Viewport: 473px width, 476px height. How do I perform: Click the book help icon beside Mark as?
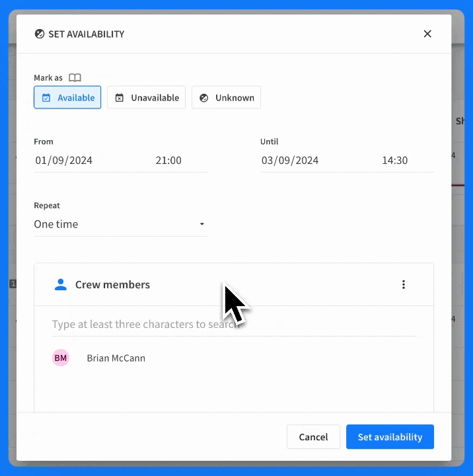click(75, 77)
